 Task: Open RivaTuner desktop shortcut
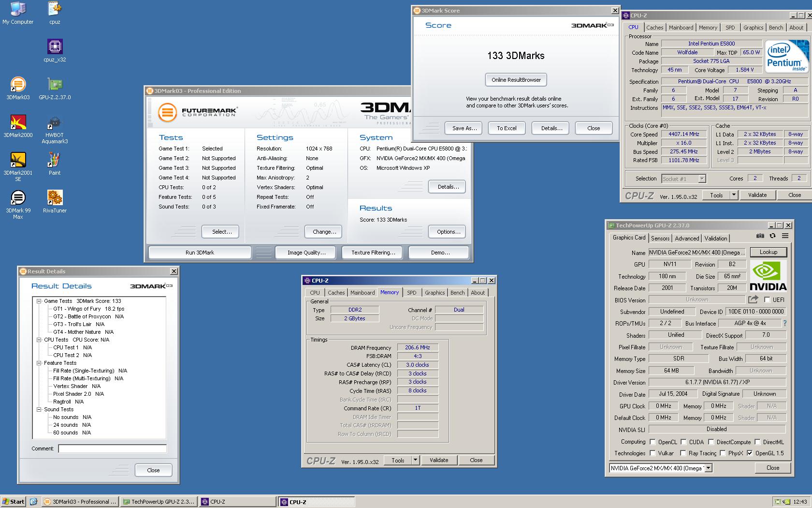55,202
